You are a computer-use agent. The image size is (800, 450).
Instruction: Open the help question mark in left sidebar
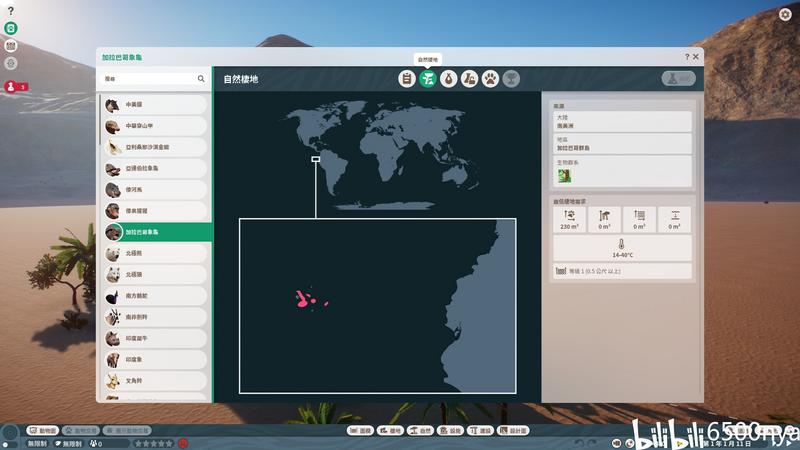10,11
